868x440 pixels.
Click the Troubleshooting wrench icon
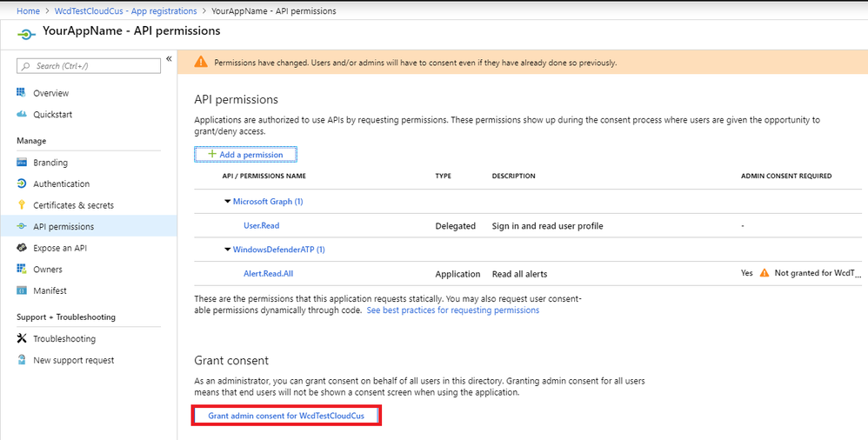22,338
